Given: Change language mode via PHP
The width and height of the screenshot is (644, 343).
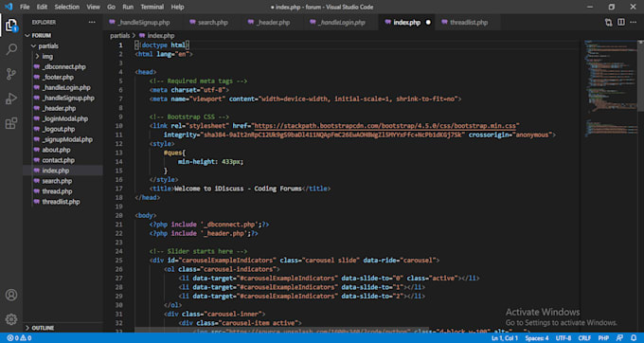Looking at the screenshot, I should click(x=603, y=338).
